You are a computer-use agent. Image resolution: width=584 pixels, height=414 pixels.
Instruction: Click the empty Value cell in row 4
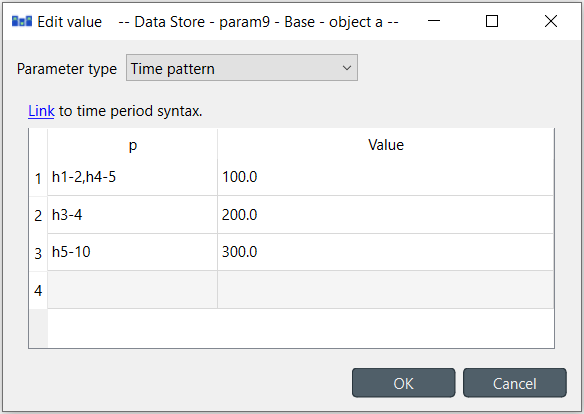click(x=385, y=290)
